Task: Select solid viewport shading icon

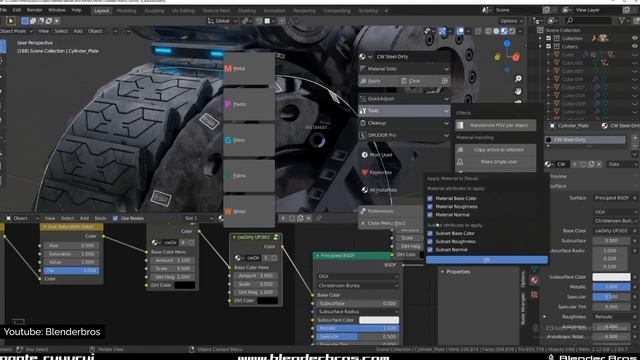Action: click(x=496, y=31)
